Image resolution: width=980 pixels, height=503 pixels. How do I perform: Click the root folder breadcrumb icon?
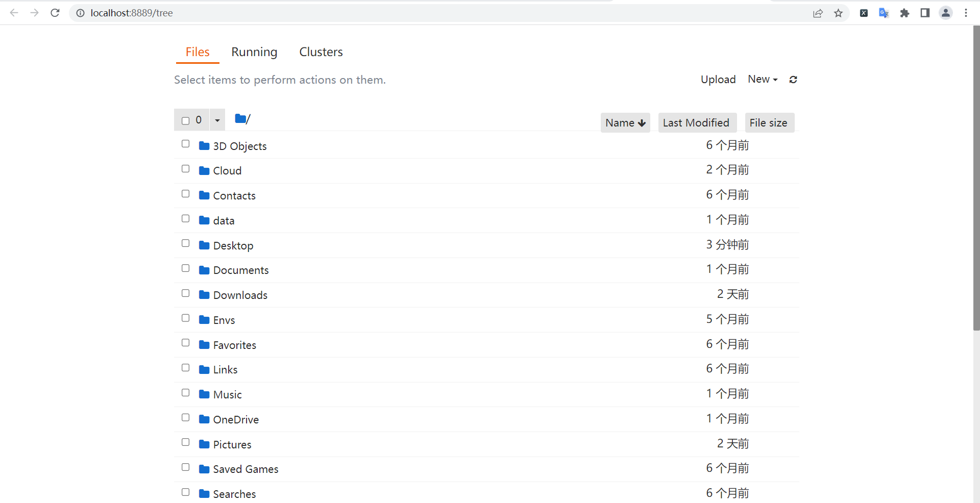(x=240, y=119)
